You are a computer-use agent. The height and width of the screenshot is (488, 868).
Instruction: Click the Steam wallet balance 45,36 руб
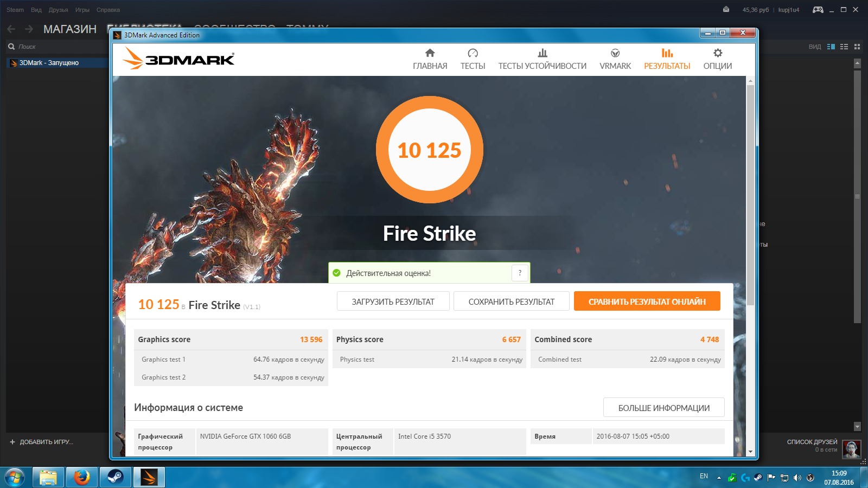(x=756, y=10)
